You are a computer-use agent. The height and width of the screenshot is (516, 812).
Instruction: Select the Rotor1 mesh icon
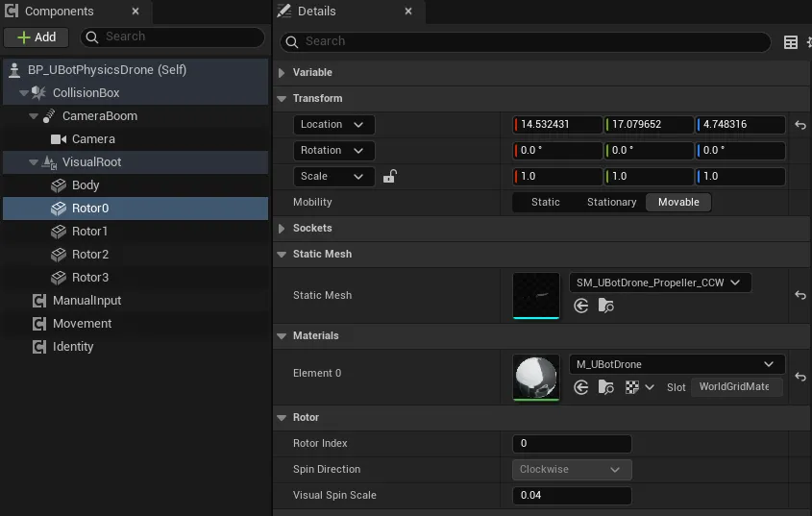(59, 231)
